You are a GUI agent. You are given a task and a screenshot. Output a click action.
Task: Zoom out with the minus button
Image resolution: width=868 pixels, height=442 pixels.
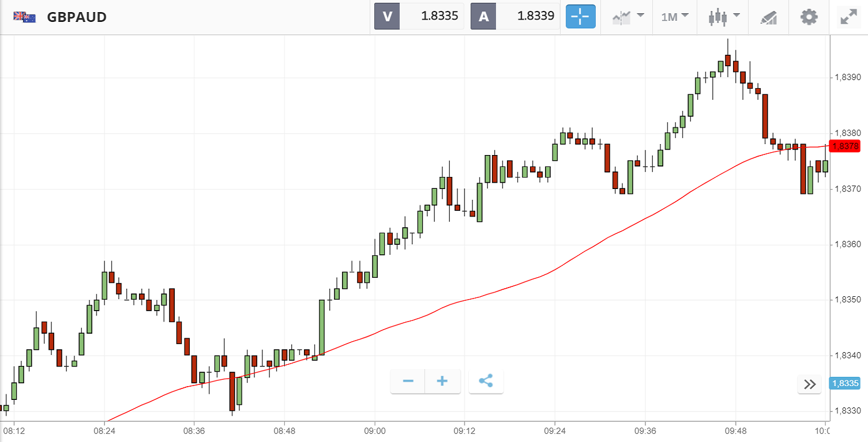(x=408, y=381)
